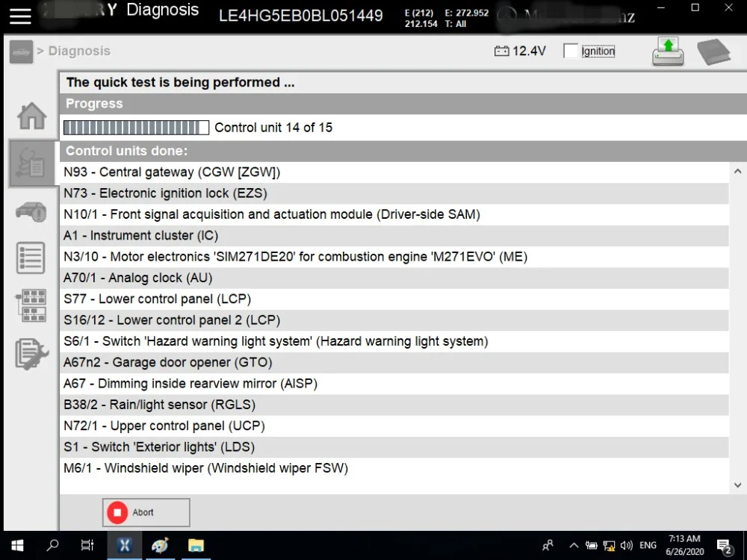Select S16/12 - Lower control panel 2 row

394,320
